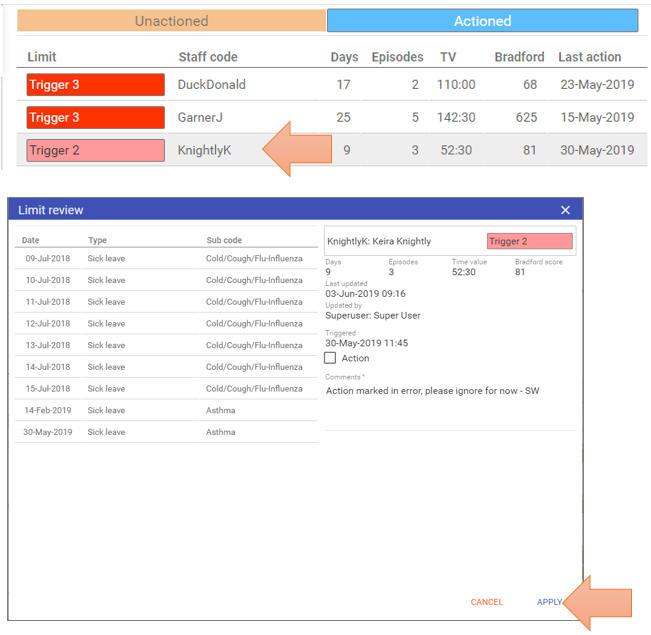Close the Limit review dialog
The image size is (651, 635).
565,210
